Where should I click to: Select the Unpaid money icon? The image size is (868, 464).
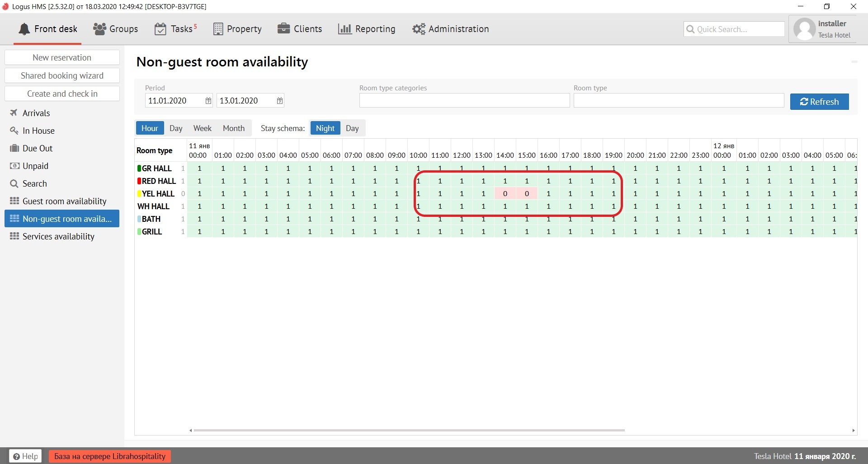[x=14, y=166]
